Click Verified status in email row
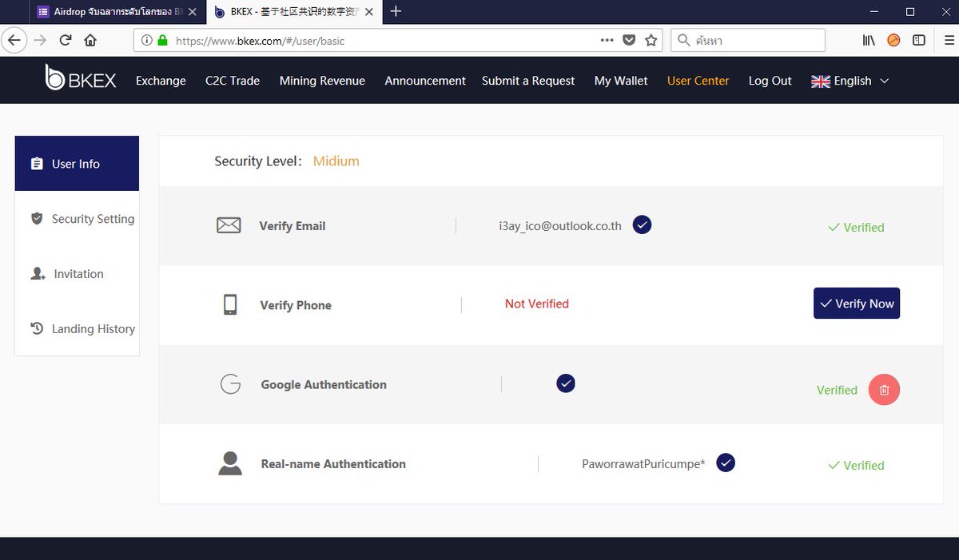 (856, 228)
